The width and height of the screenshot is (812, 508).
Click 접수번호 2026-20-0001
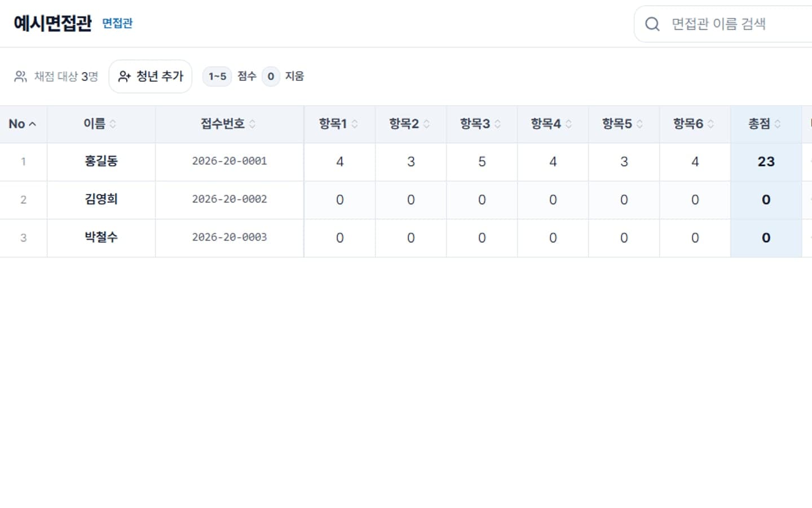click(x=230, y=161)
